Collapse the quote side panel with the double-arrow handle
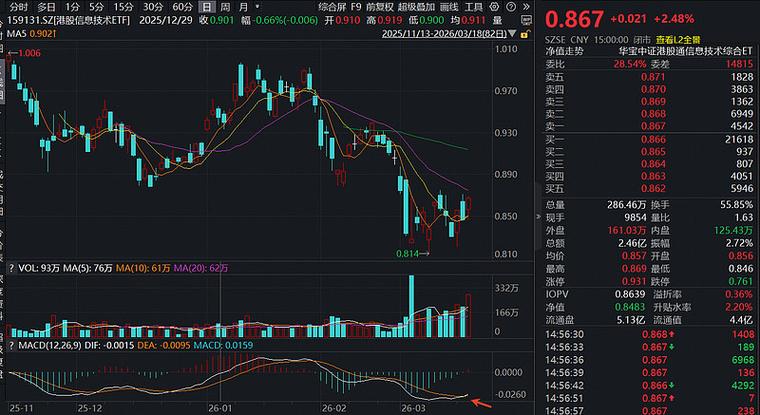This screenshot has height=415, width=760. 538,217
